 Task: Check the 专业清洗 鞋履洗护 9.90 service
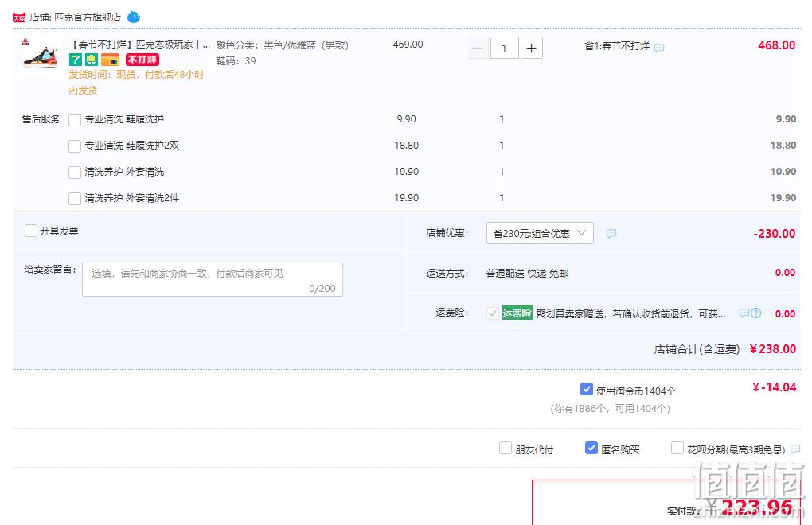point(75,120)
